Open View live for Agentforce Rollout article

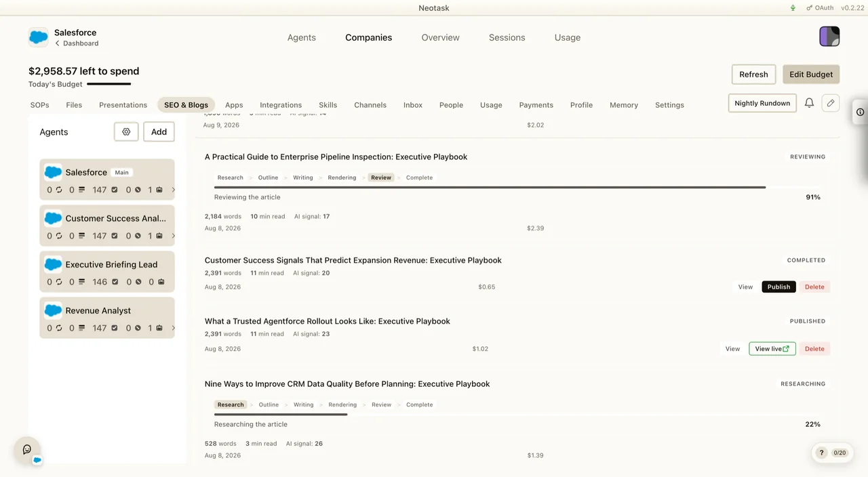point(772,349)
